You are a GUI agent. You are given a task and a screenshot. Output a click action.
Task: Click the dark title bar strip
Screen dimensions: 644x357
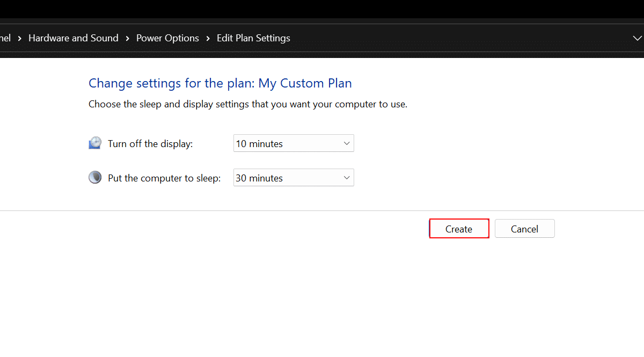tap(322, 9)
